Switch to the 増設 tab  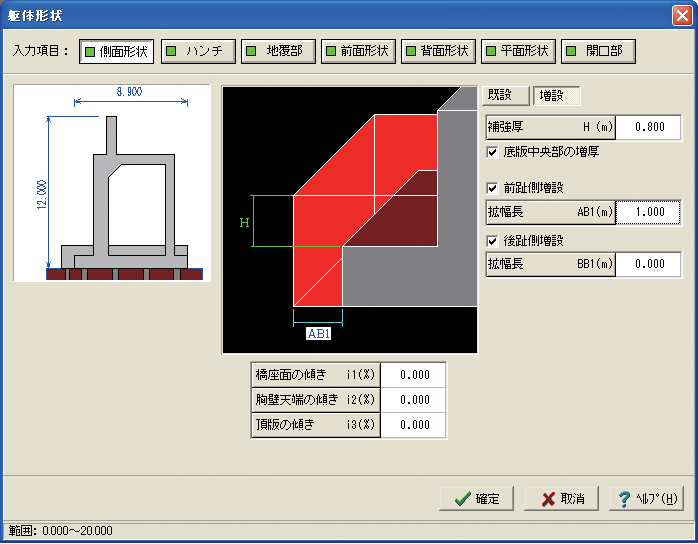[556, 95]
